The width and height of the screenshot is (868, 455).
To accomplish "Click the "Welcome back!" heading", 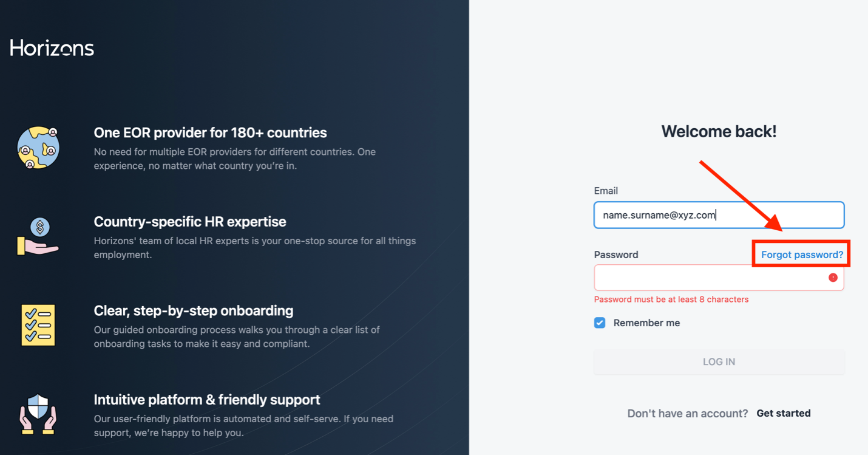I will (x=719, y=131).
